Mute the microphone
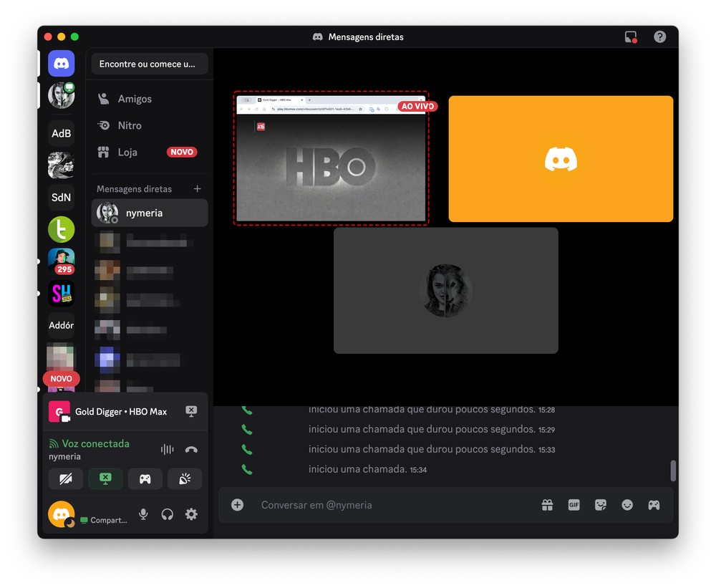The width and height of the screenshot is (716, 588). pyautogui.click(x=143, y=514)
